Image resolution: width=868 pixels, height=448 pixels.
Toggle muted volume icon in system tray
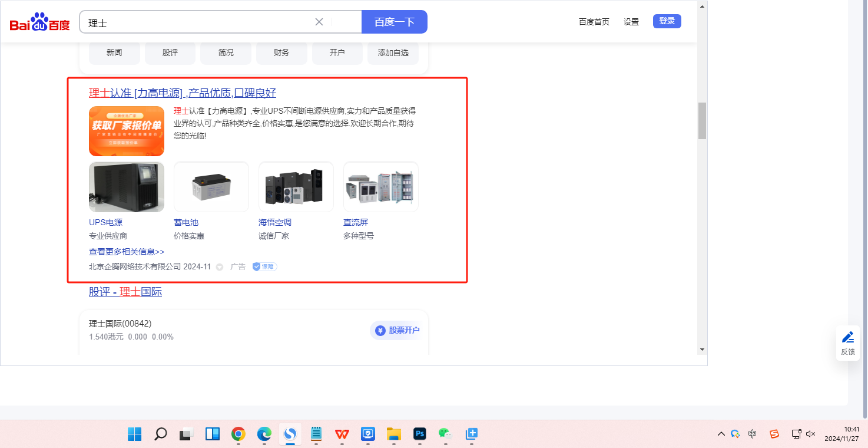pos(810,434)
